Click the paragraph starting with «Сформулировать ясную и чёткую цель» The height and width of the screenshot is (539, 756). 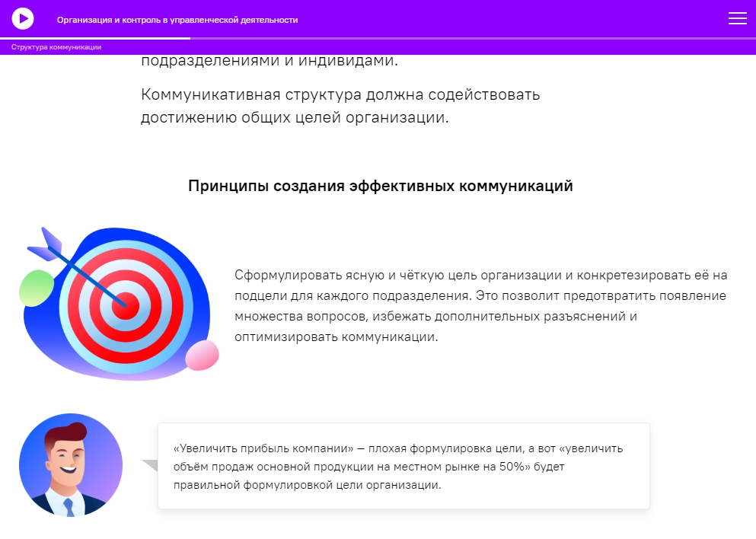(480, 305)
